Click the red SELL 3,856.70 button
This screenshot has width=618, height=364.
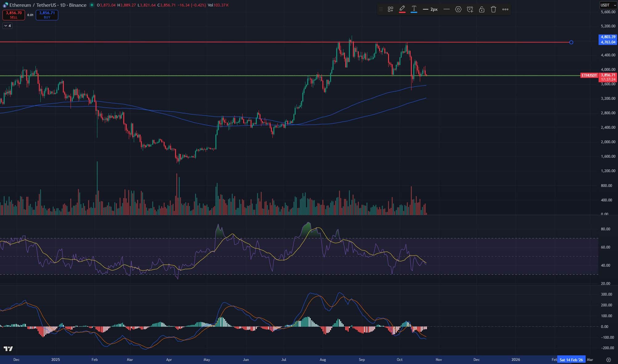click(x=14, y=15)
